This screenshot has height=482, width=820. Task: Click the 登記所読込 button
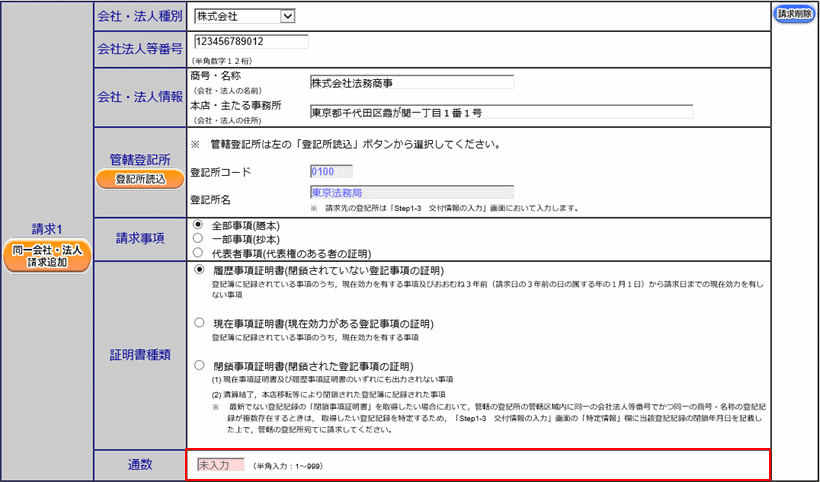point(140,179)
